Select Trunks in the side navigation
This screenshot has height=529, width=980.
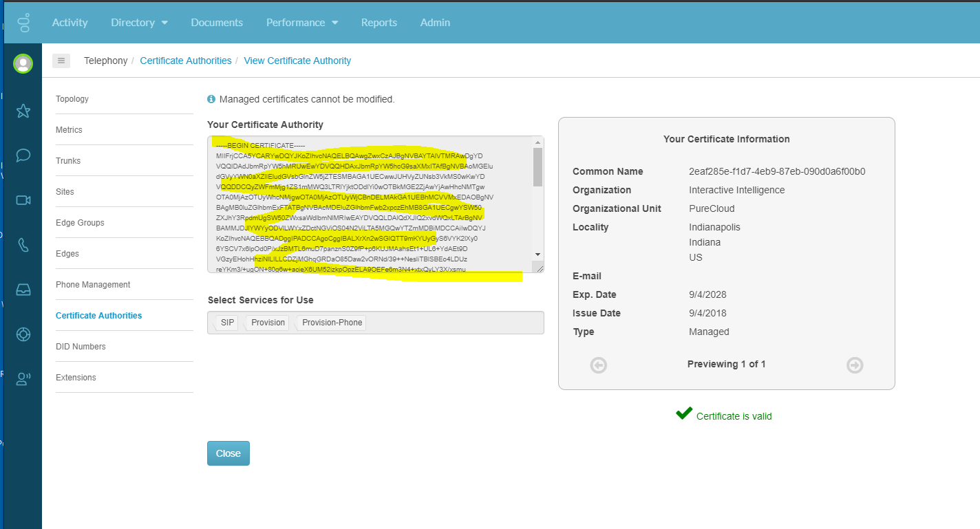tap(68, 161)
